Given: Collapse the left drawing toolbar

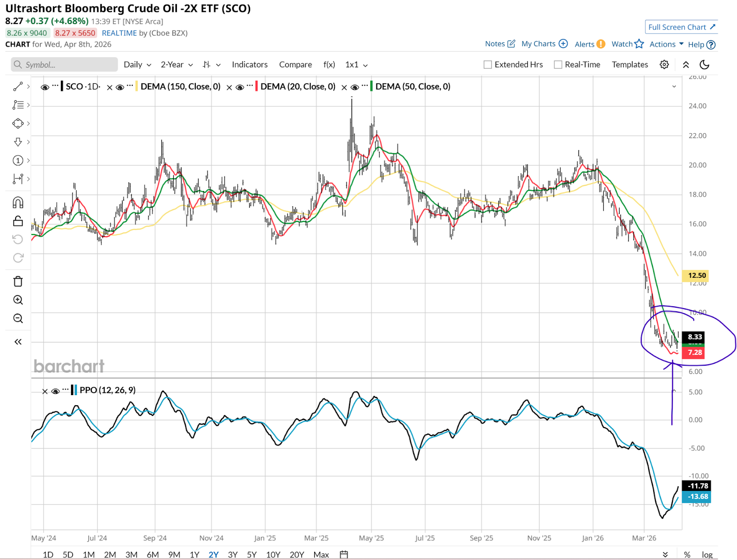Looking at the screenshot, I should (18, 342).
